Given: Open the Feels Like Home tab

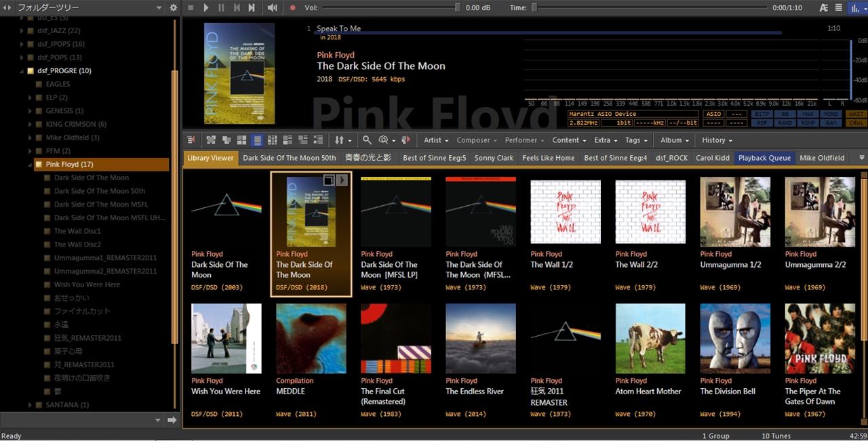Looking at the screenshot, I should (x=549, y=158).
